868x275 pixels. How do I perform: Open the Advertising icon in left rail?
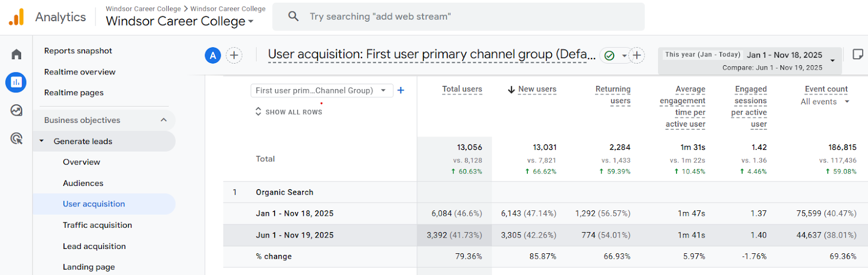click(x=16, y=139)
